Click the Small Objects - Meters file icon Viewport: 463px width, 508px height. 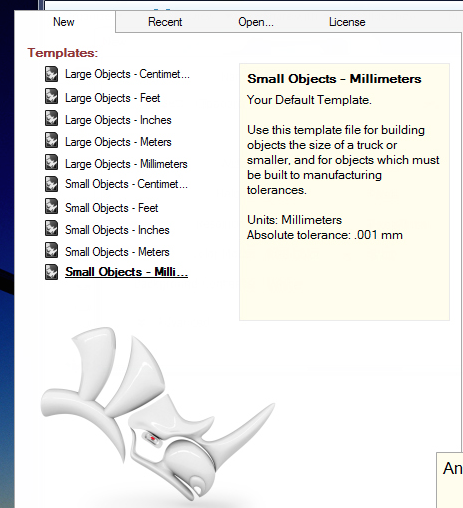click(52, 250)
